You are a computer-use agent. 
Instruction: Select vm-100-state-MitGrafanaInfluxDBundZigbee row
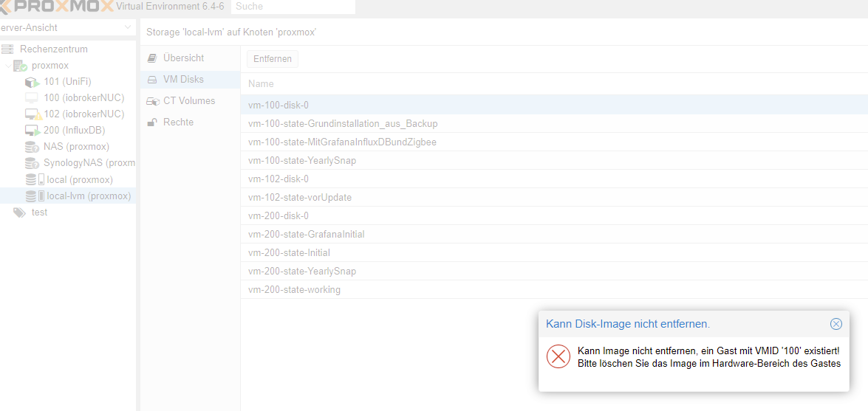(x=554, y=142)
